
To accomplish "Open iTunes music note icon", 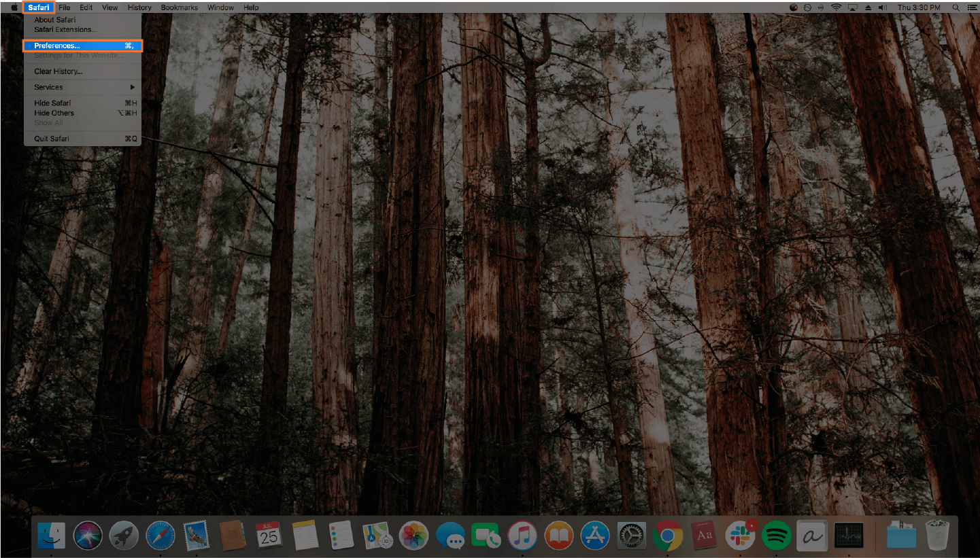I will click(522, 536).
